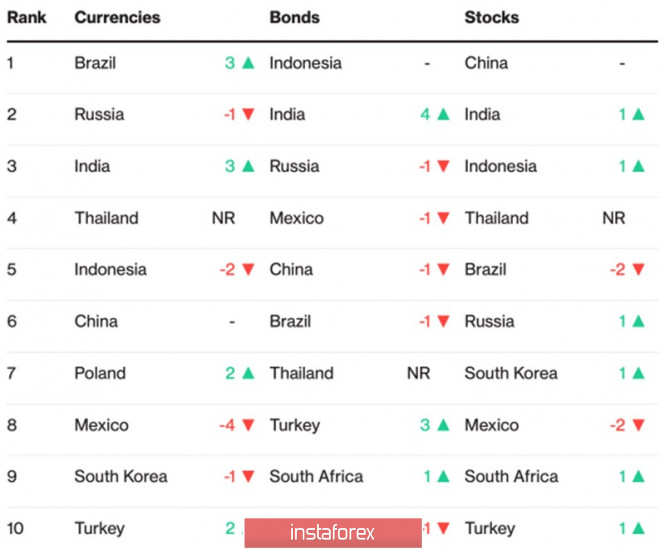Select the red down arrow beside Mexico in Currencies
This screenshot has width=665, height=549.
pos(248,425)
